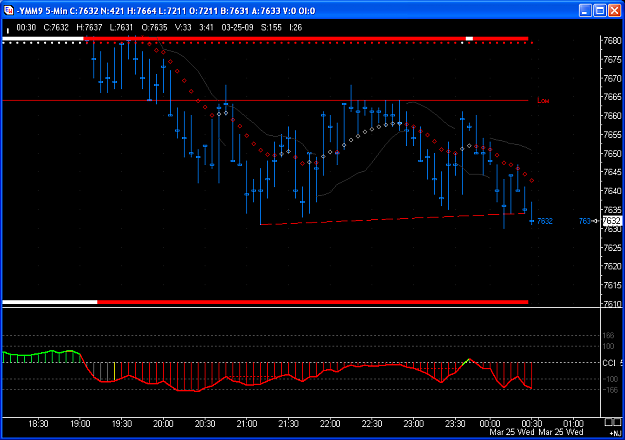Click the 00:00 time axis label

coord(490,423)
